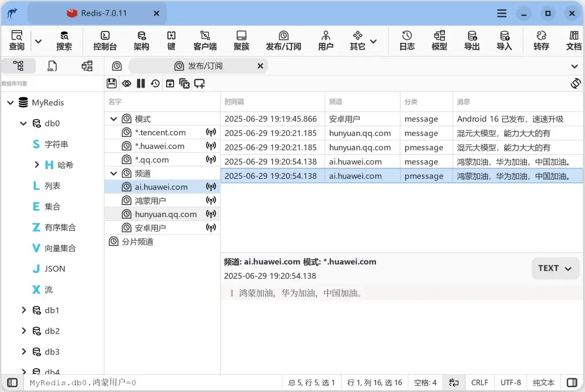Image resolution: width=585 pixels, height=392 pixels.
Task: Collapse the 模式 (Pattern) group
Action: click(x=114, y=119)
